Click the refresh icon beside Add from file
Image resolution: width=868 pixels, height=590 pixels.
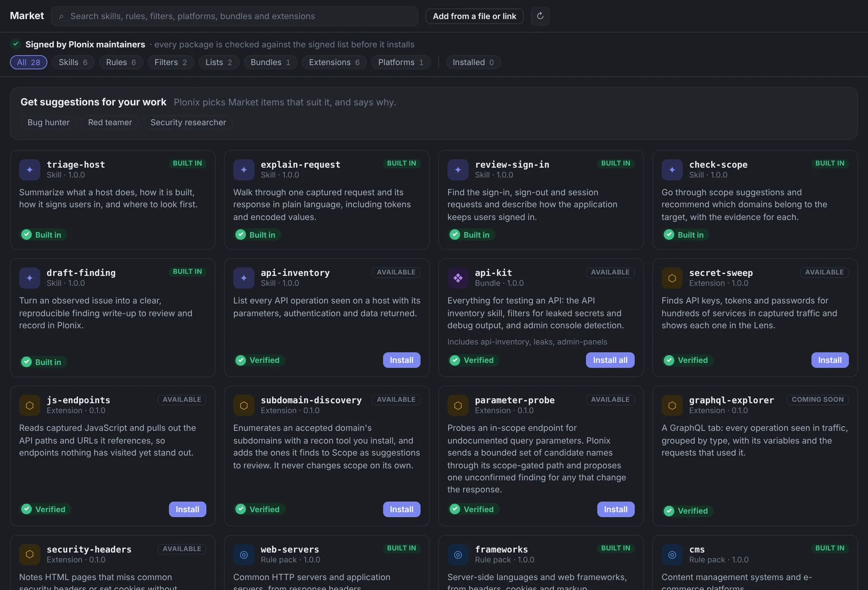(540, 16)
